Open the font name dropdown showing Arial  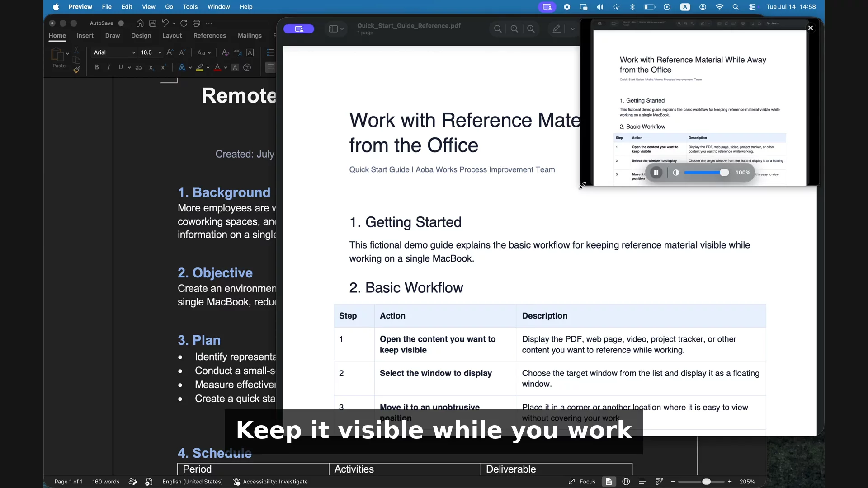click(x=114, y=52)
